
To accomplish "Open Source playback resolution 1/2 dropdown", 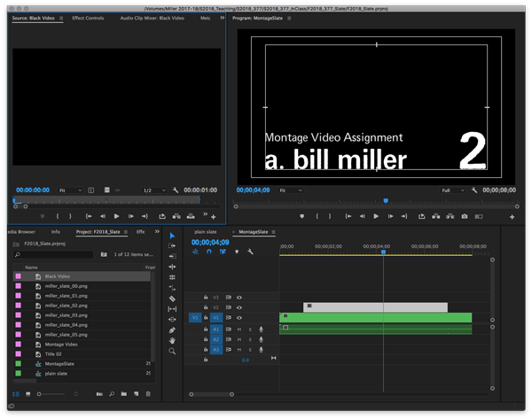I will pyautogui.click(x=154, y=190).
